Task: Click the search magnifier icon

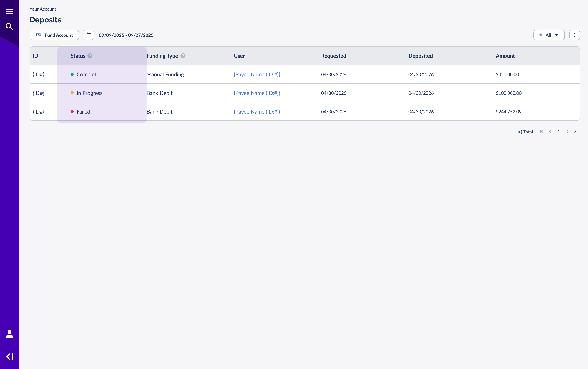Action: pyautogui.click(x=9, y=26)
